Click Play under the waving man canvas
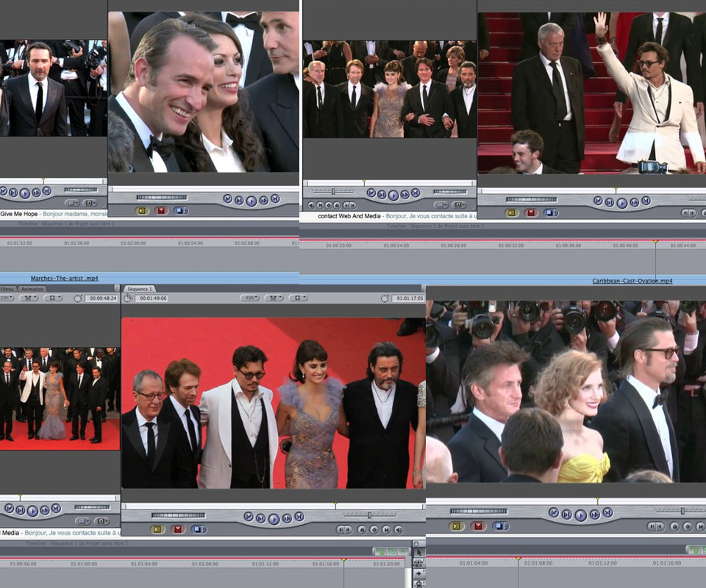Screen dimensions: 706x588 pos(622,203)
